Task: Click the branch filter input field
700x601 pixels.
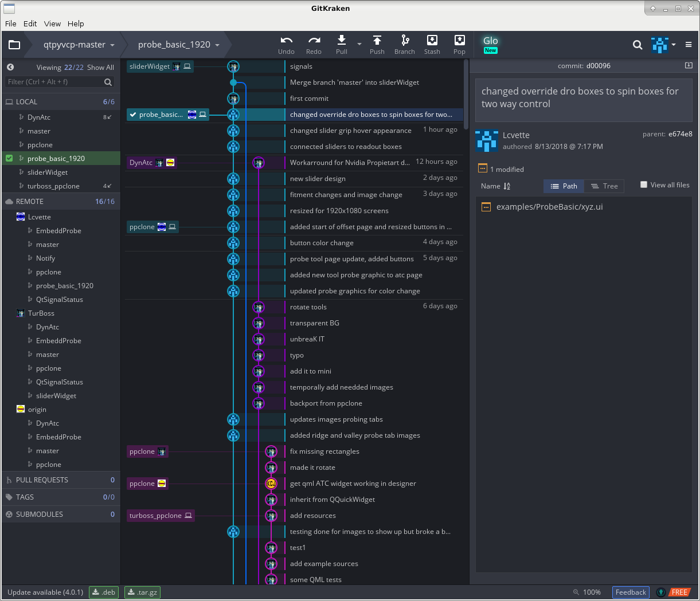Action: (54, 82)
